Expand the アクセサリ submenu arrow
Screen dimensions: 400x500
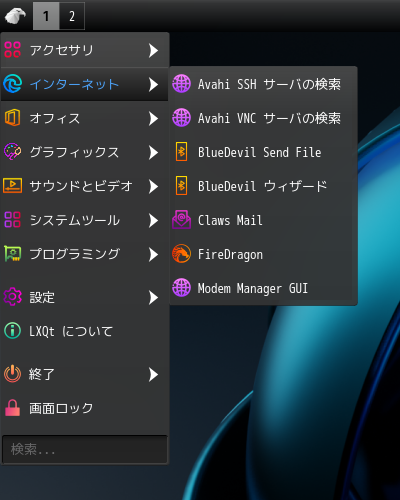pyautogui.click(x=153, y=50)
